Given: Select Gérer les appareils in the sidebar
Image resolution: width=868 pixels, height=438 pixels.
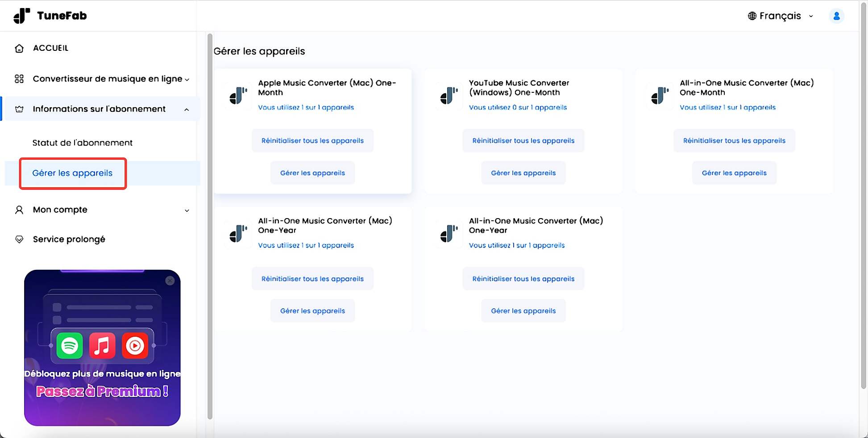Looking at the screenshot, I should click(72, 173).
